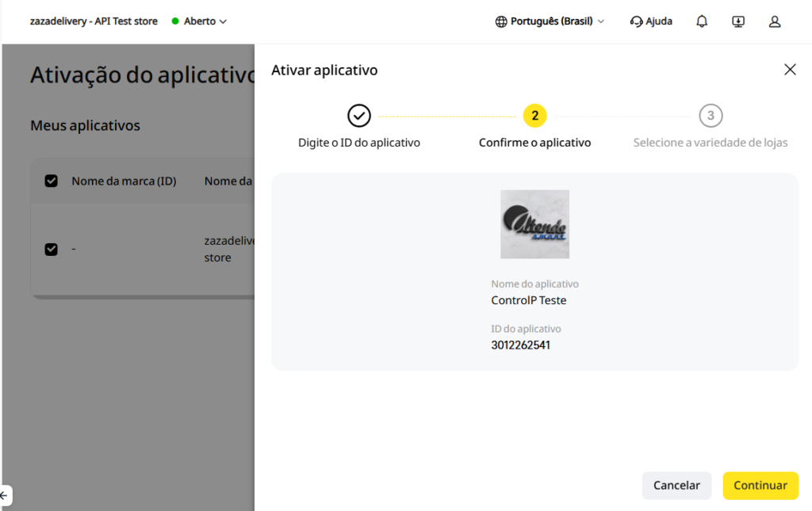Open the notifications bell icon

coord(702,21)
